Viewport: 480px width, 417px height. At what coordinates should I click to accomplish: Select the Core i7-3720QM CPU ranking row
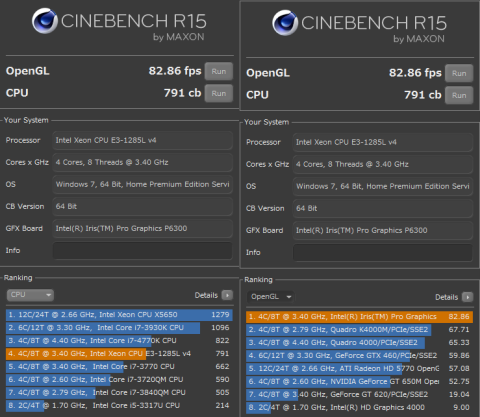tap(119, 380)
